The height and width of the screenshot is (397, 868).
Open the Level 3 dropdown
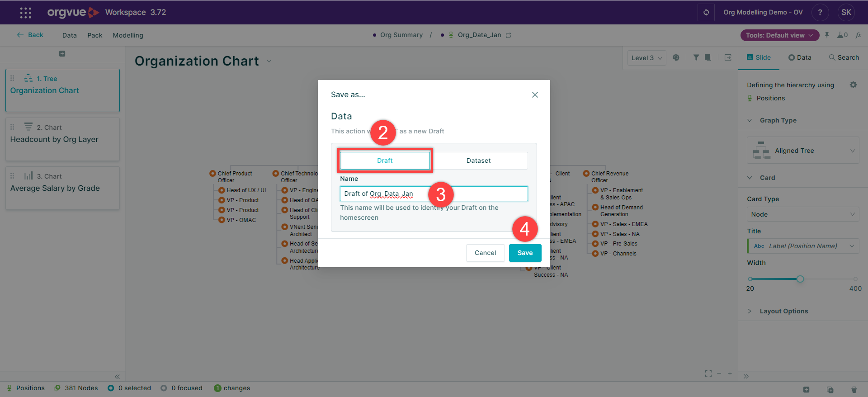click(x=646, y=58)
